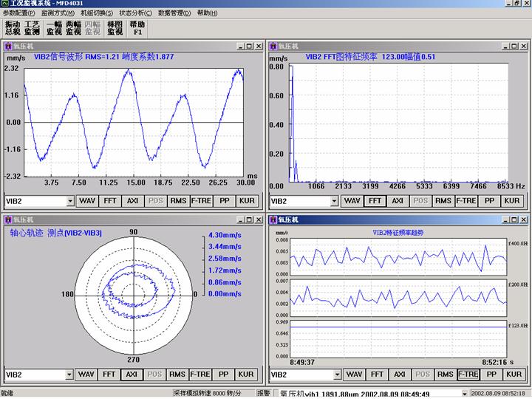Click the 氧压机 icon in bottom-right panel title
The height and width of the screenshot is (399, 532).
273,219
